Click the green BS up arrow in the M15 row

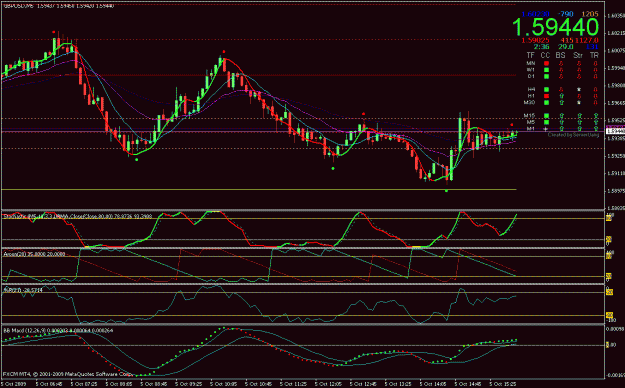562,116
